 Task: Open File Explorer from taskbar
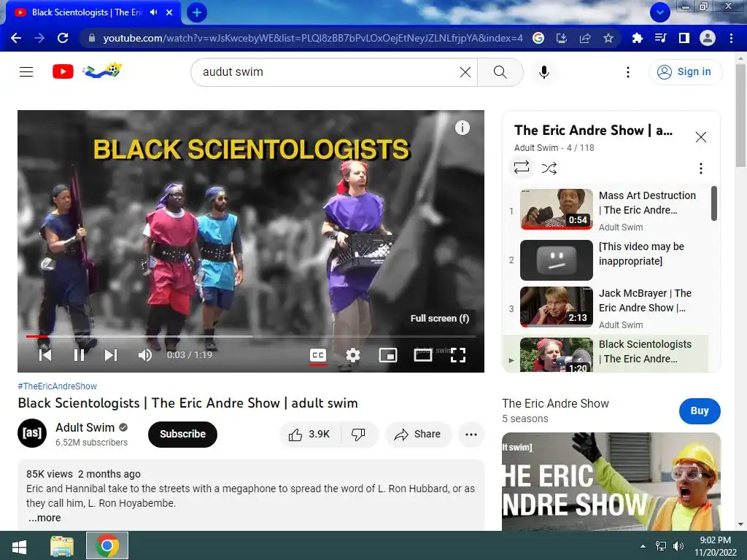point(63,546)
